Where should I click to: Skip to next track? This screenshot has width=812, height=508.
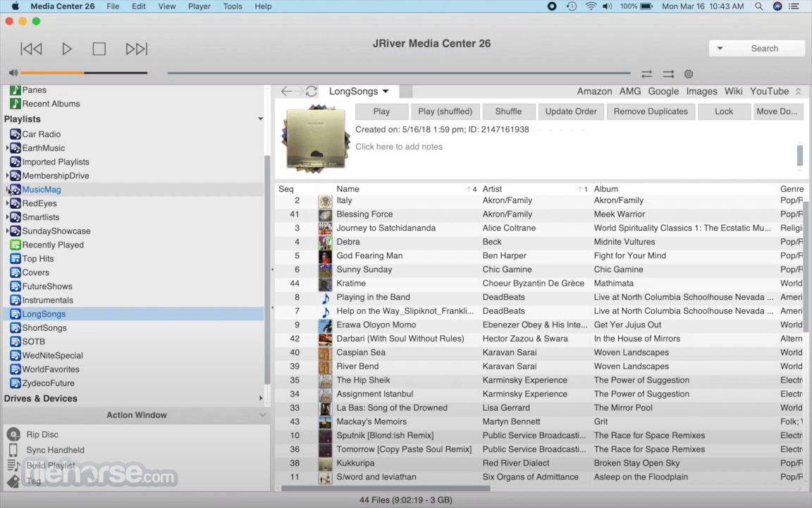coord(137,49)
